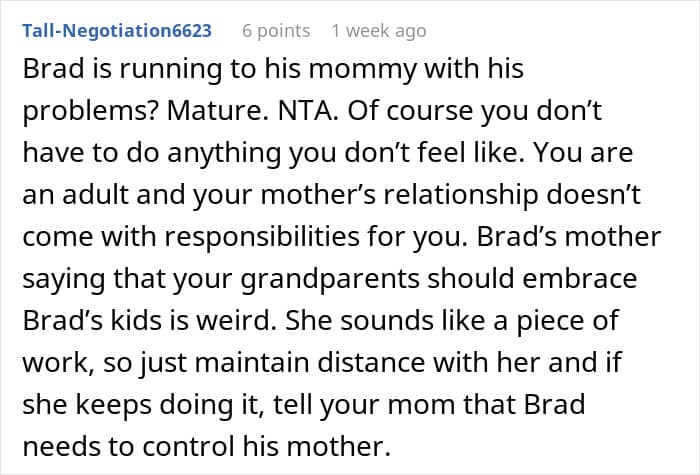The width and height of the screenshot is (700, 475).
Task: Click the '6 points' score label
Action: click(276, 31)
